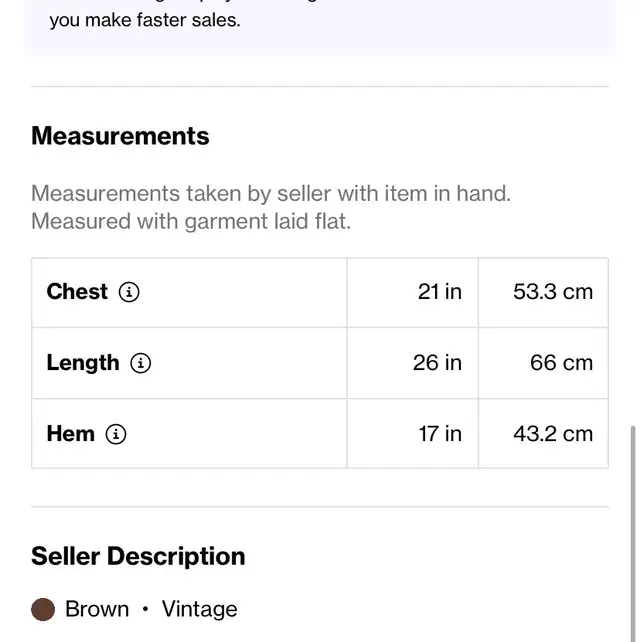
Task: Click the 66 cm length value
Action: click(x=561, y=363)
